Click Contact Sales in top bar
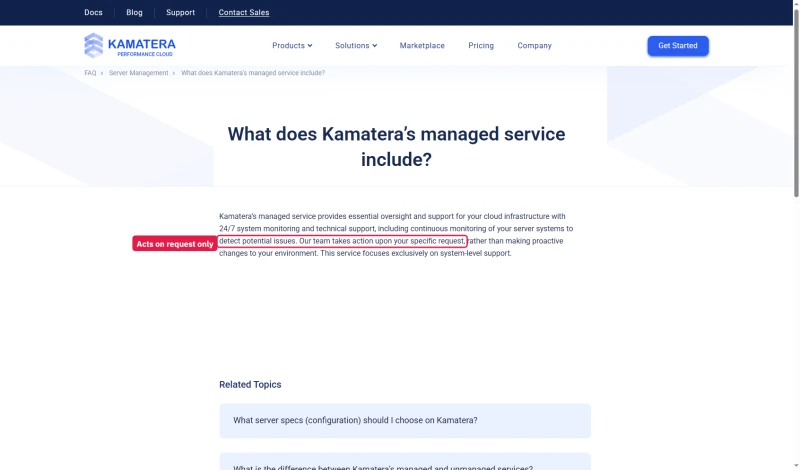 click(x=244, y=12)
